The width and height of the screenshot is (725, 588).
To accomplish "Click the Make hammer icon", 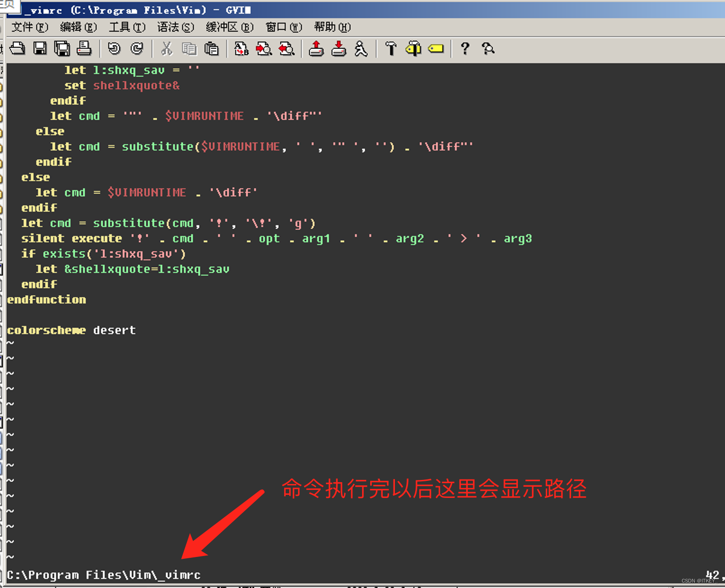I will pos(391,48).
